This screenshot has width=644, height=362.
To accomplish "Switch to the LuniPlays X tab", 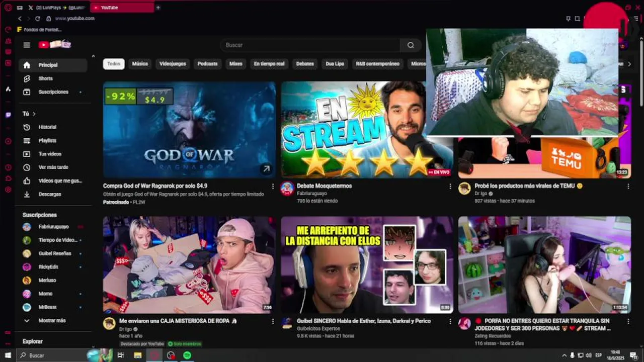I will (56, 8).
